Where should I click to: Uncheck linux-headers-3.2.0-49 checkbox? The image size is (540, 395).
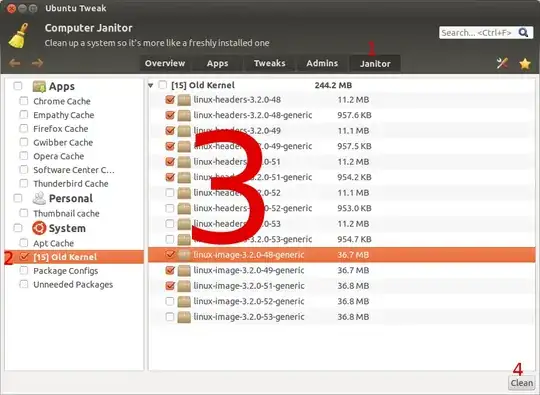coord(170,131)
